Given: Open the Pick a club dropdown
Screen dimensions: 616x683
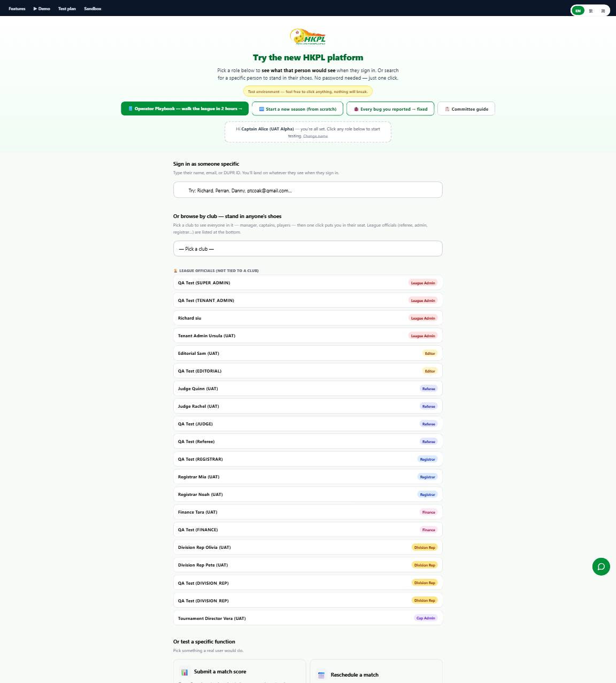Looking at the screenshot, I should pyautogui.click(x=307, y=249).
